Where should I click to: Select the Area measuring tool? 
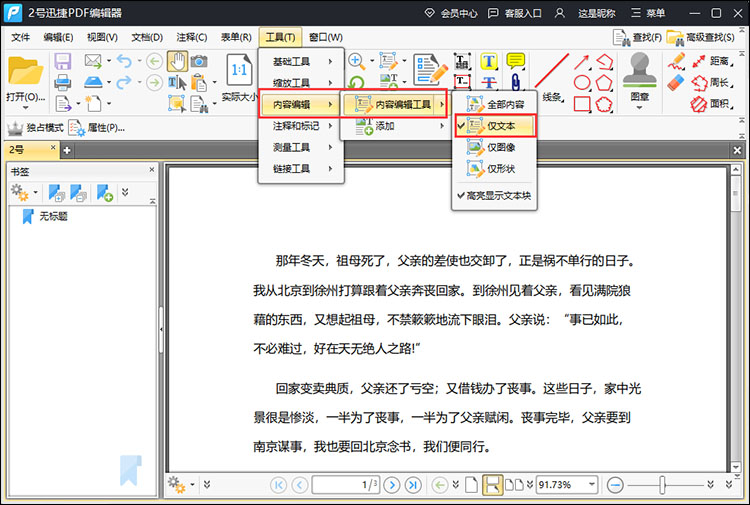(x=711, y=104)
